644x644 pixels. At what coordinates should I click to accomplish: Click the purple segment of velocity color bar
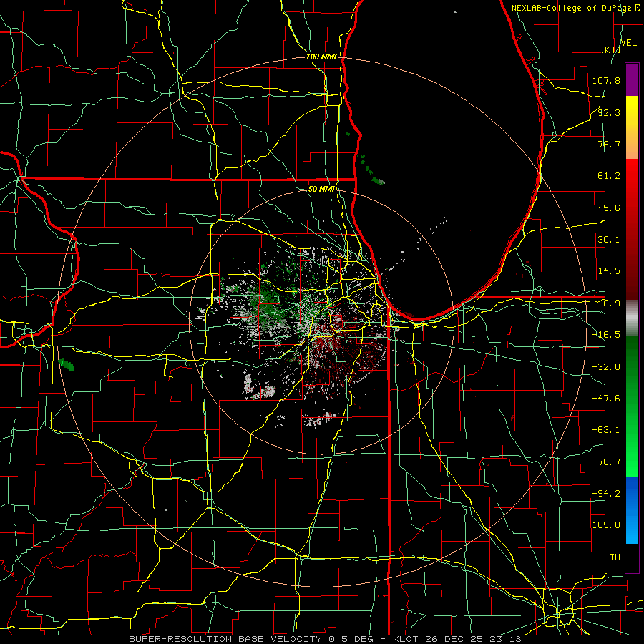tap(632, 79)
